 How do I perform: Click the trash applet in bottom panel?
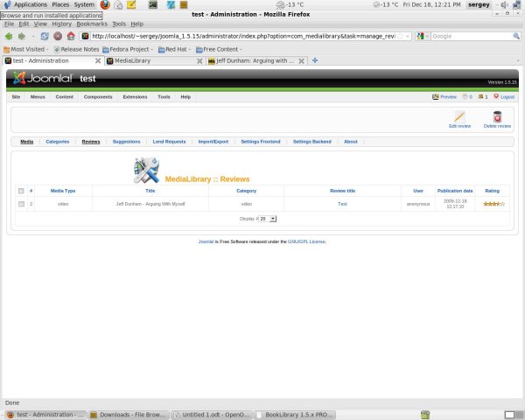point(425,415)
